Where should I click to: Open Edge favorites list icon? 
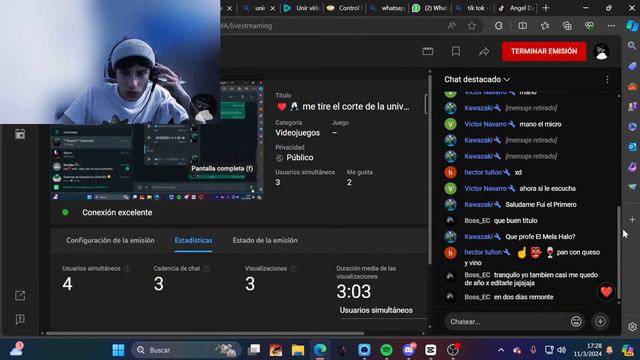click(x=545, y=26)
